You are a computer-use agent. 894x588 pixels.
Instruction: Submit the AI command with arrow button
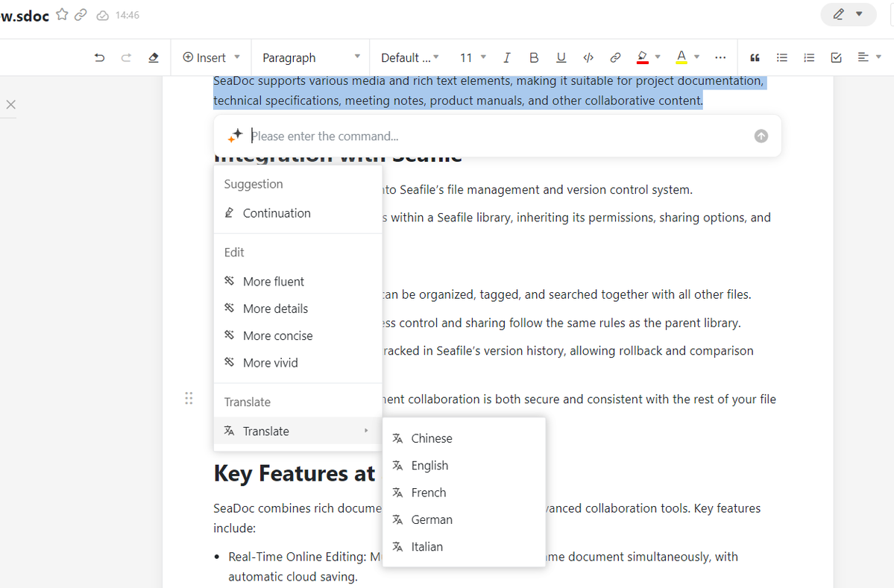point(761,136)
